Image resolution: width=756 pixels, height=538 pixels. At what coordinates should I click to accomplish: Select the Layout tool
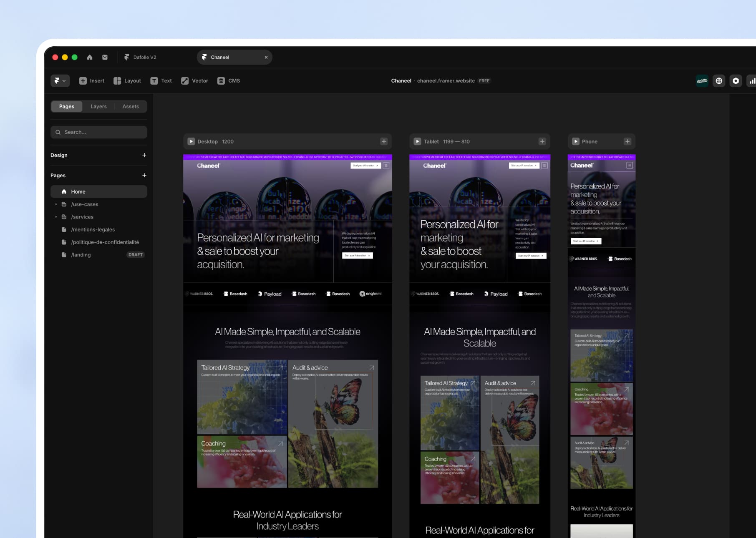[x=127, y=81]
